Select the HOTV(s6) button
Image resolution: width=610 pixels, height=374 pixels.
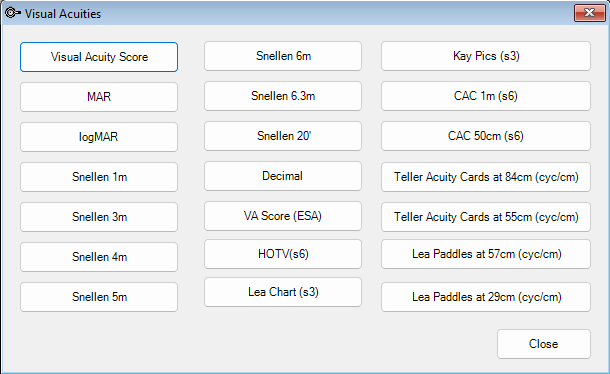point(283,254)
